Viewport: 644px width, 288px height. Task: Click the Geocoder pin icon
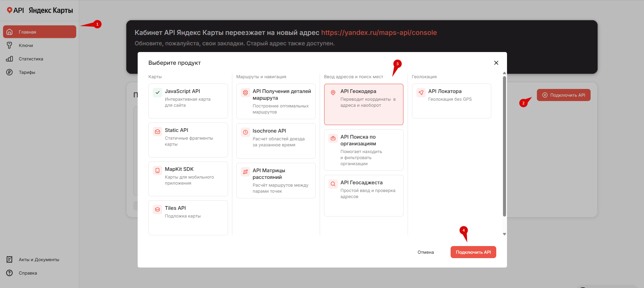click(333, 93)
